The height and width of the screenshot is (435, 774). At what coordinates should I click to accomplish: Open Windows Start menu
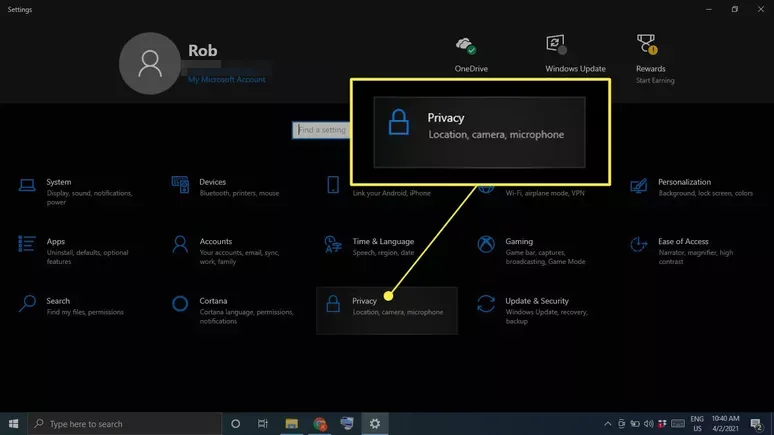point(13,424)
